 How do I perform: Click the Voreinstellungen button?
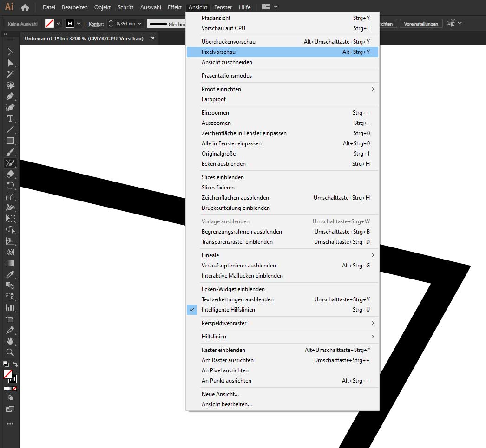click(x=421, y=23)
